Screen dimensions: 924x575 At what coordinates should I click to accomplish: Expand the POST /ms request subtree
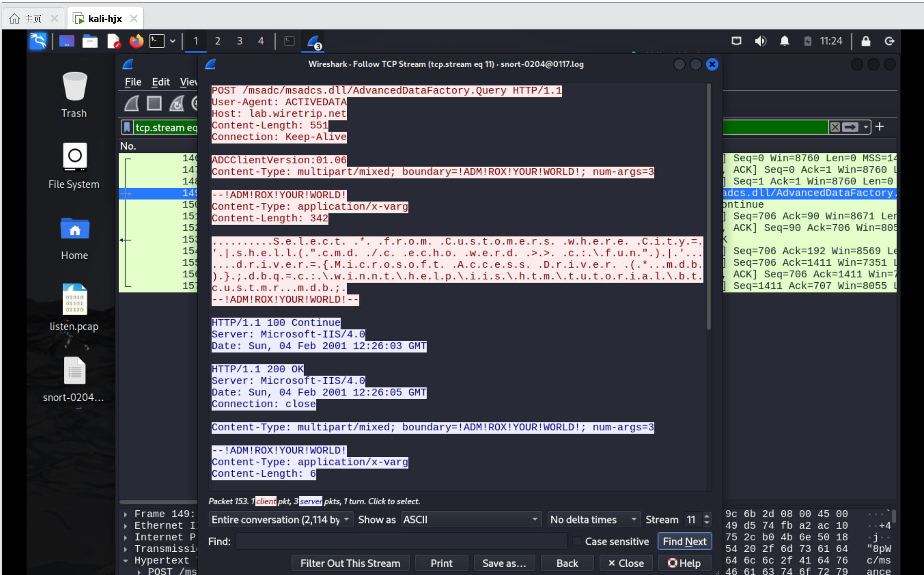tap(139, 571)
